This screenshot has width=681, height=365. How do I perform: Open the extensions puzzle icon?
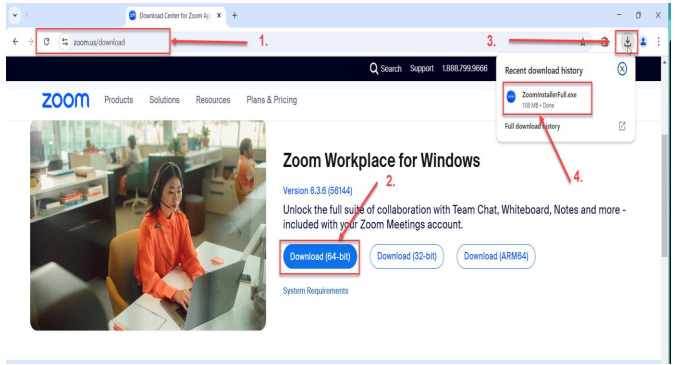pyautogui.click(x=605, y=42)
